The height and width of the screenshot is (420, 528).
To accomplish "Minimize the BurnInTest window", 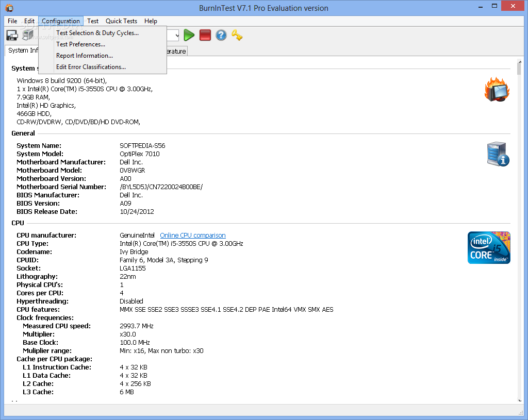I will coord(481,6).
